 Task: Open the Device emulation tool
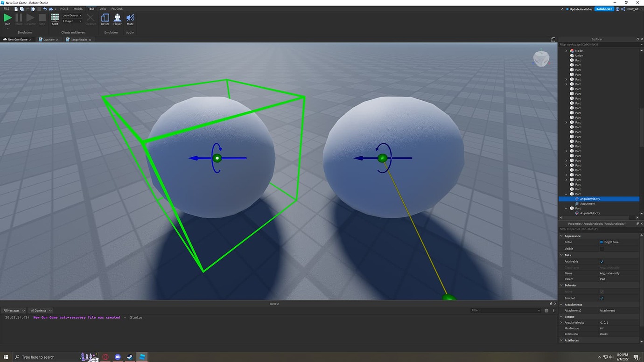point(105,19)
